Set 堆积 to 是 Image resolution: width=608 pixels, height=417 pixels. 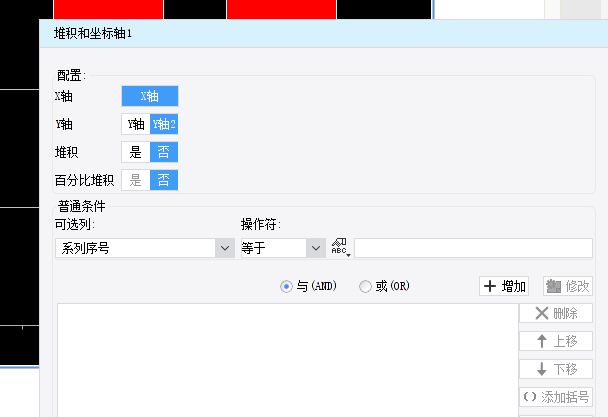tap(136, 152)
